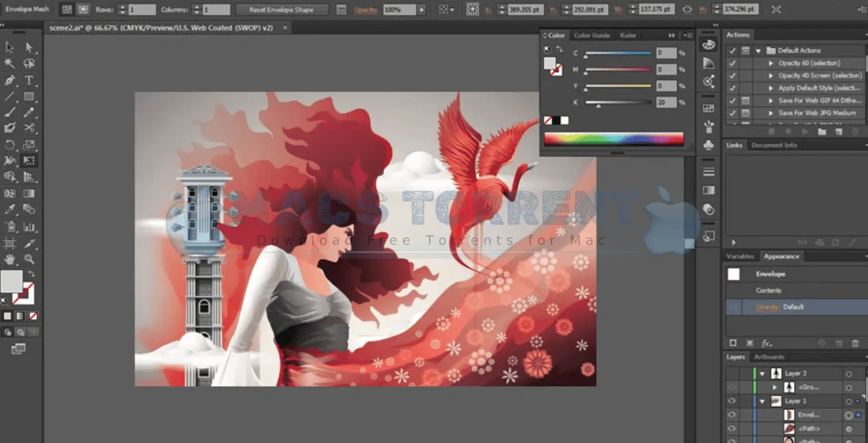Screen dimensions: 868x443
Task: Toggle checkmark for Apply Default Style action
Action: tap(732, 88)
